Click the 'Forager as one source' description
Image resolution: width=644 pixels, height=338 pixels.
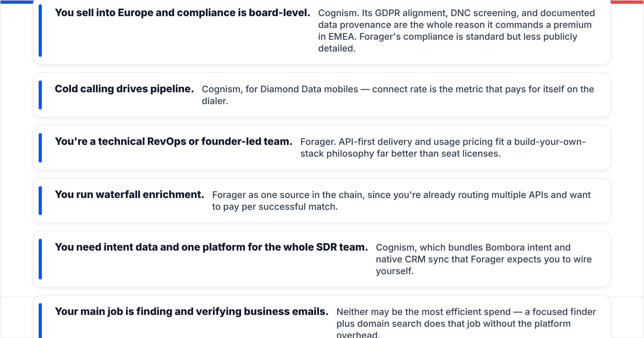pyautogui.click(x=401, y=201)
